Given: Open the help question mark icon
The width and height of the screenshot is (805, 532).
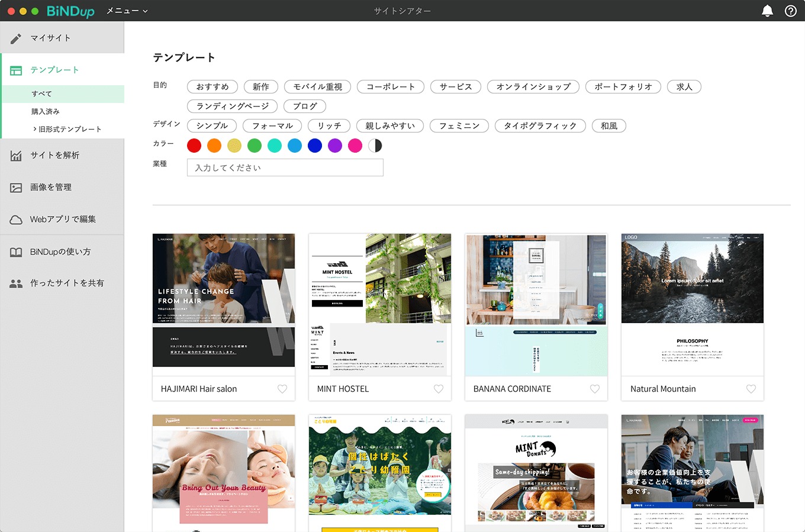Looking at the screenshot, I should pos(790,10).
